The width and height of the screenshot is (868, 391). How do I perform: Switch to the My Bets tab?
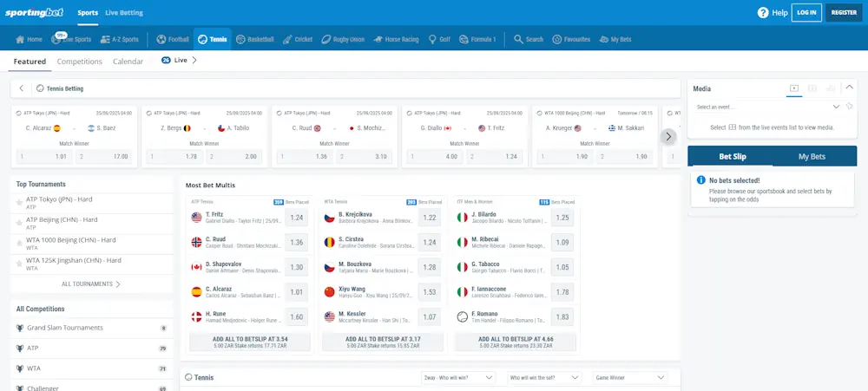click(x=812, y=157)
